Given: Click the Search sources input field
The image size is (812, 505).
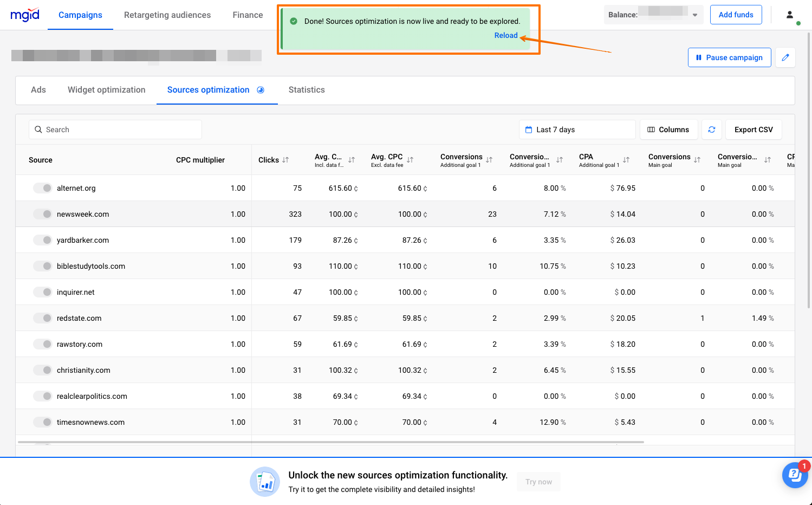Looking at the screenshot, I should 115,130.
